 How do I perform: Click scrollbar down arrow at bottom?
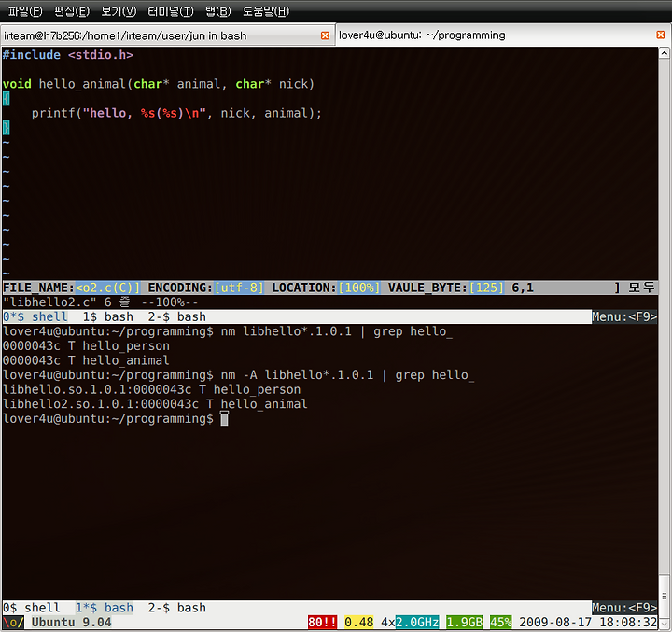click(665, 623)
